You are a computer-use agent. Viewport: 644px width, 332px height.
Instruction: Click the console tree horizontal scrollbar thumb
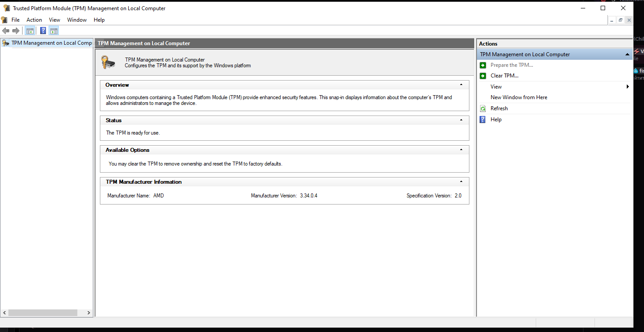pos(43,313)
